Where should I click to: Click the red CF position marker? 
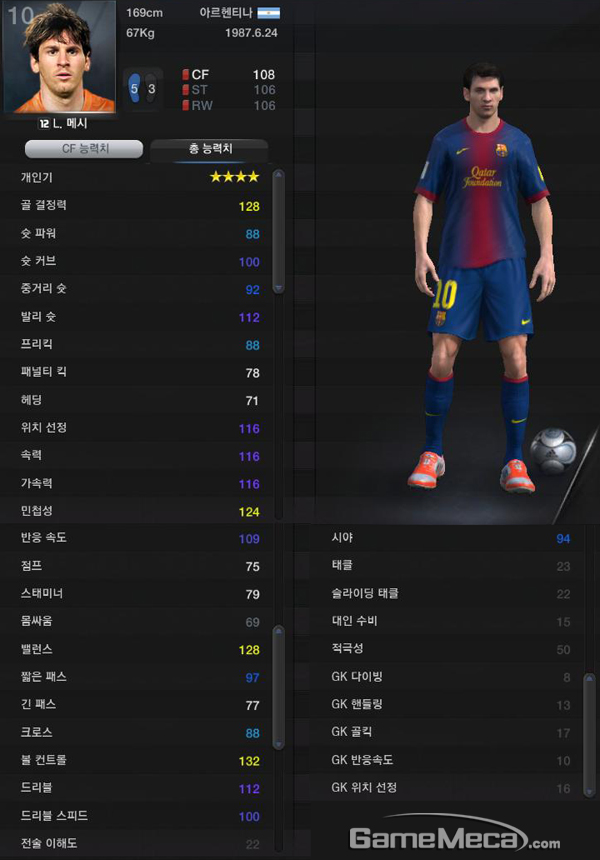coord(185,74)
